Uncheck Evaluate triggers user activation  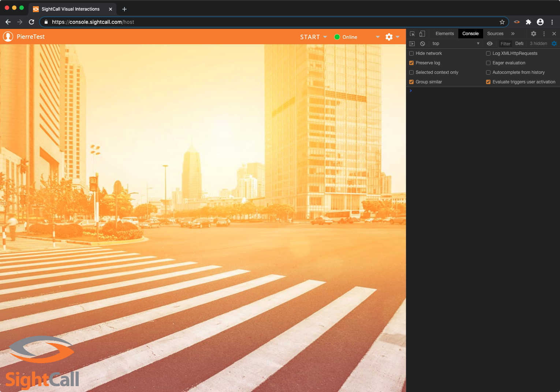[x=488, y=82]
